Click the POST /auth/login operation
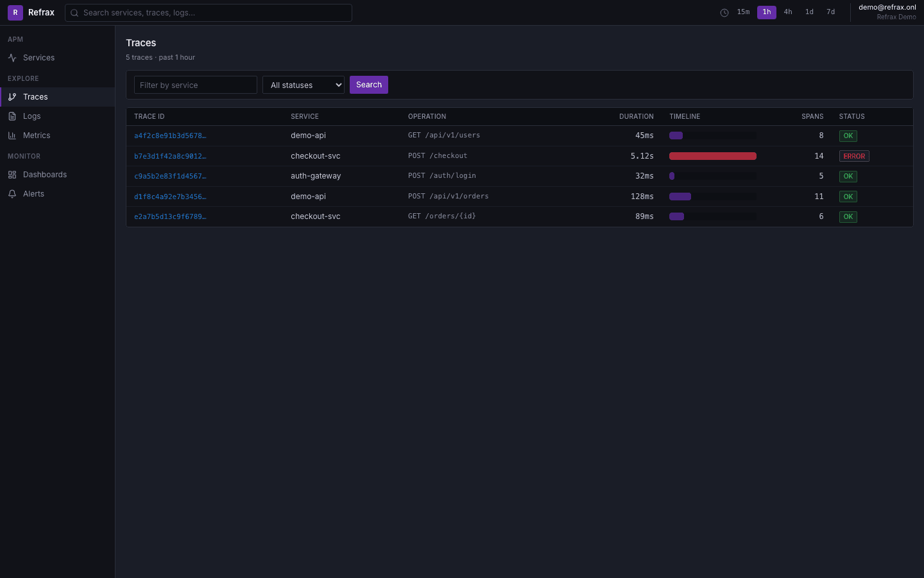 tap(442, 176)
